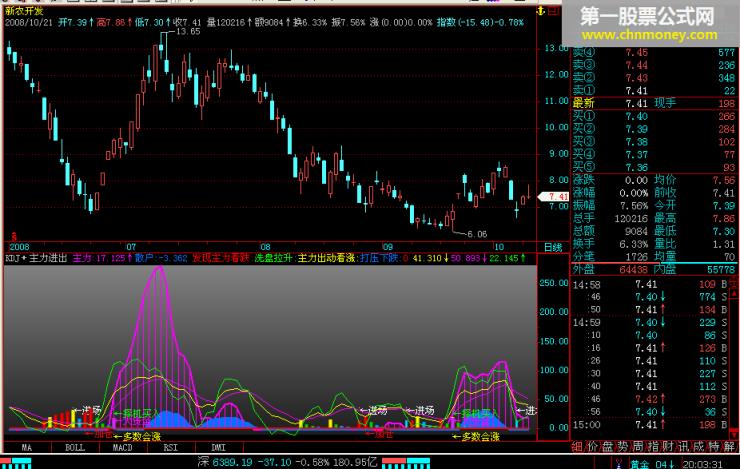Viewport: 740px width, 469px height.
Task: Switch to the BOLL indicator tab
Action: tap(75, 447)
